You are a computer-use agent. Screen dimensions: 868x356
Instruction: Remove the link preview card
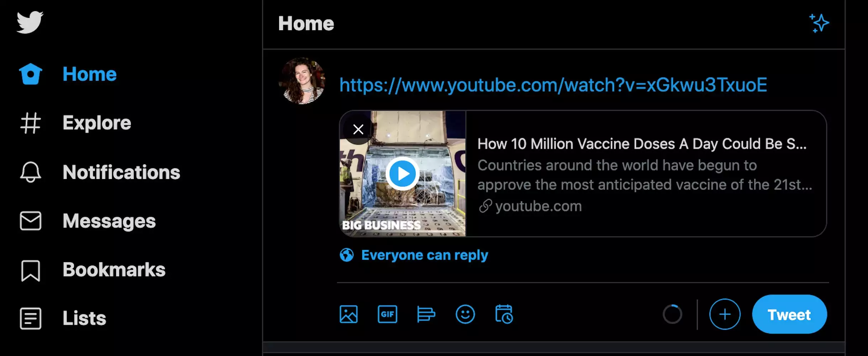(x=358, y=129)
